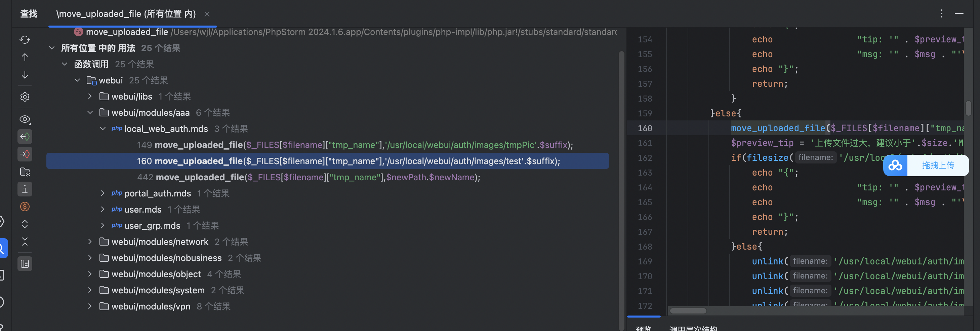Go to previous occurrence with up arrow
Screen dimensions: 980x331
25,58
